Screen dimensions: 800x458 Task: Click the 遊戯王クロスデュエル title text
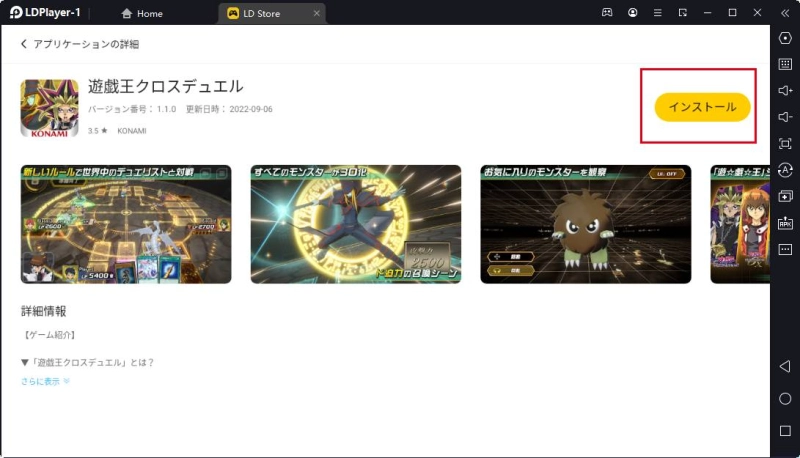coord(166,86)
